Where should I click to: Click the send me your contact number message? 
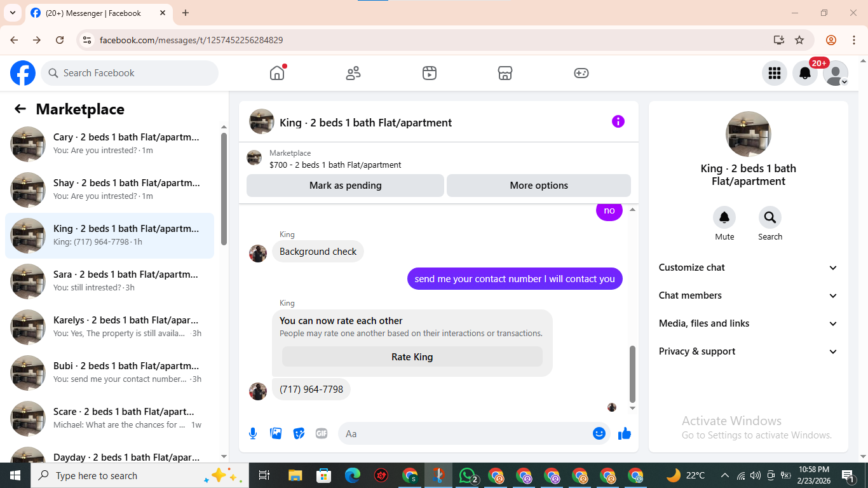[515, 279]
